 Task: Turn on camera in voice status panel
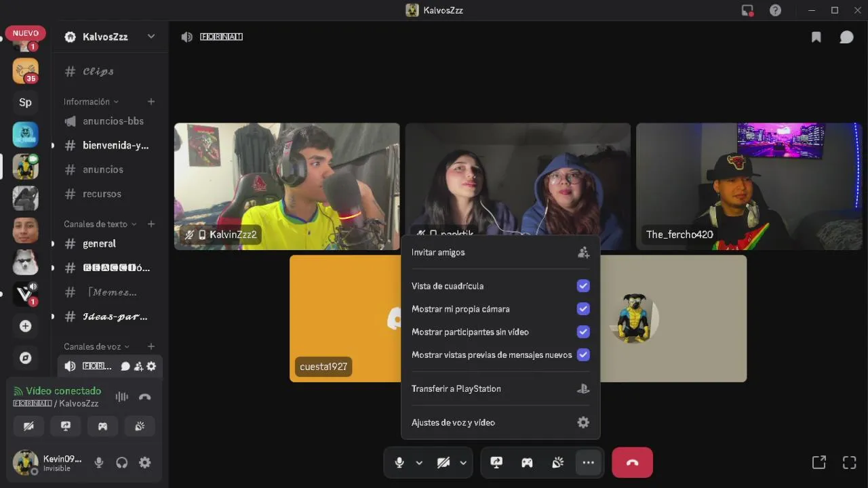coord(28,426)
